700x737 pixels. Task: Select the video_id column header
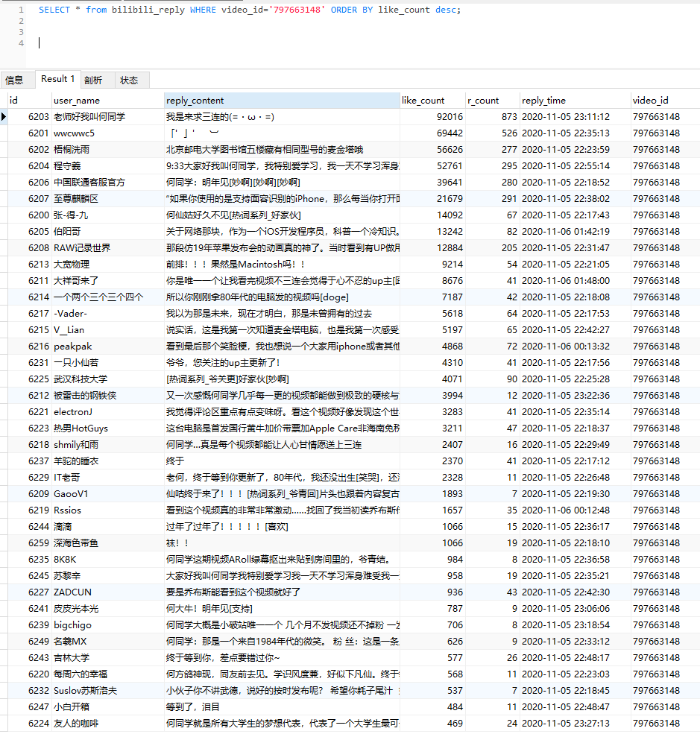tap(665, 100)
